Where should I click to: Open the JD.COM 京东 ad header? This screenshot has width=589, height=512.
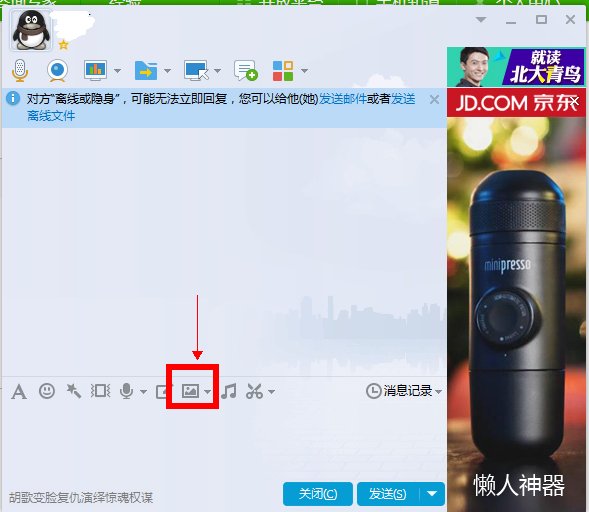click(x=516, y=103)
